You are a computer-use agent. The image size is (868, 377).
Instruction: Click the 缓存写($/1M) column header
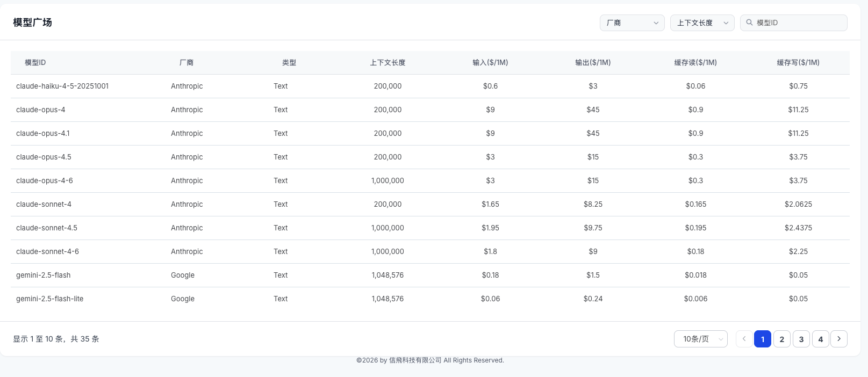(798, 62)
